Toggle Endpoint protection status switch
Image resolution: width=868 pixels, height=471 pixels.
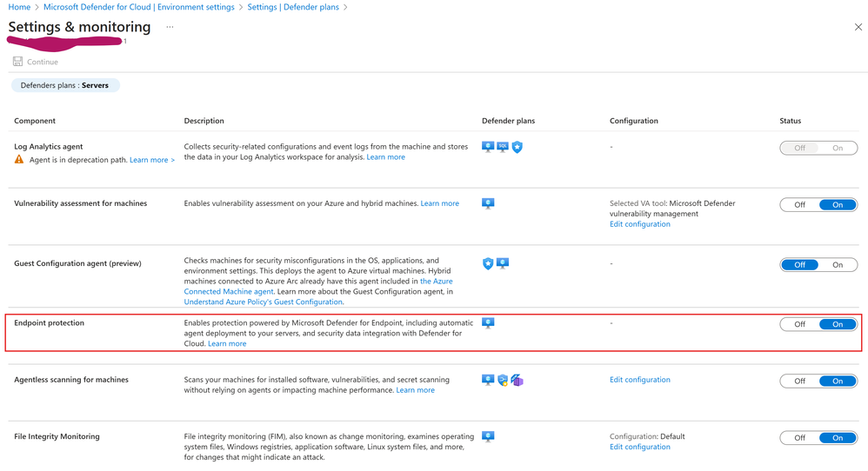pyautogui.click(x=818, y=324)
